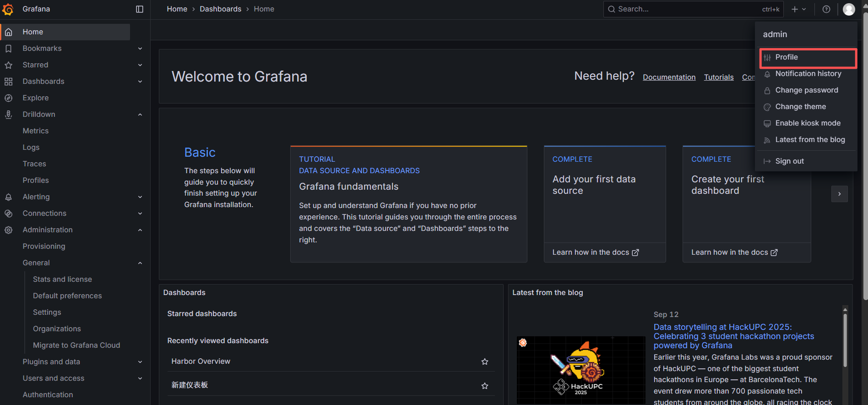Open Authentication in sidebar
Screen dimensions: 868x405
48,395
